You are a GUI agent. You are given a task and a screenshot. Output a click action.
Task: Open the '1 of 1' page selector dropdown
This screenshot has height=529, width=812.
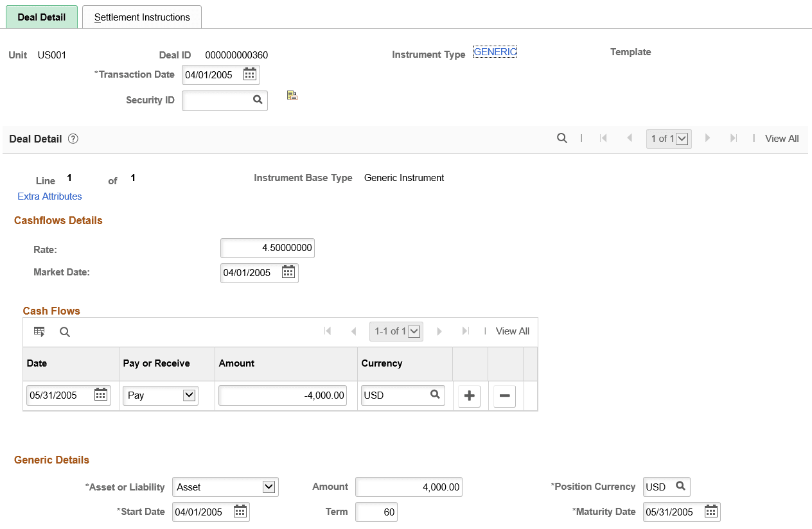pos(682,138)
